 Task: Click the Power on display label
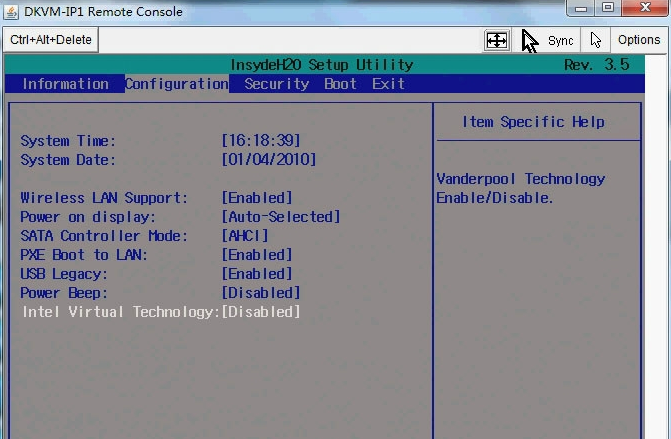[x=88, y=217]
